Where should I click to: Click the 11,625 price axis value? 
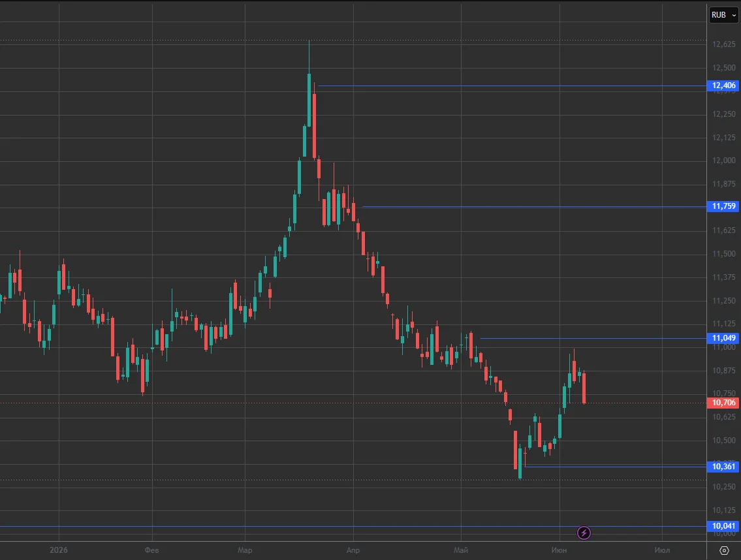pyautogui.click(x=724, y=230)
